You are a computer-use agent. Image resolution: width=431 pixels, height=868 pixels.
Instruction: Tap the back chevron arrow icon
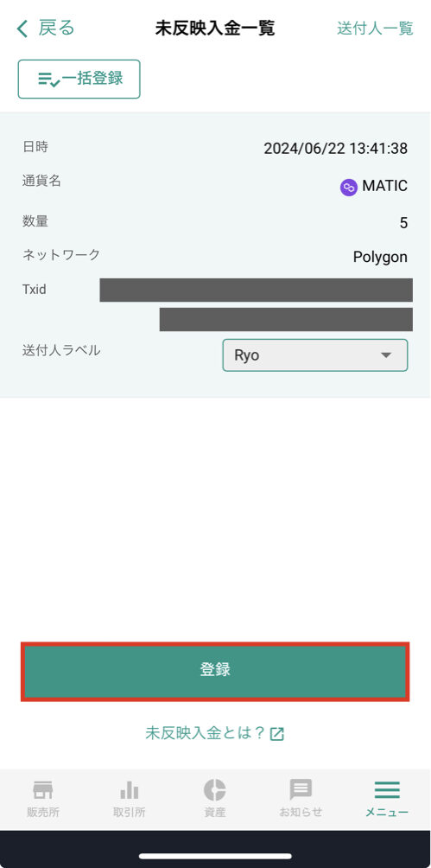tap(22, 29)
